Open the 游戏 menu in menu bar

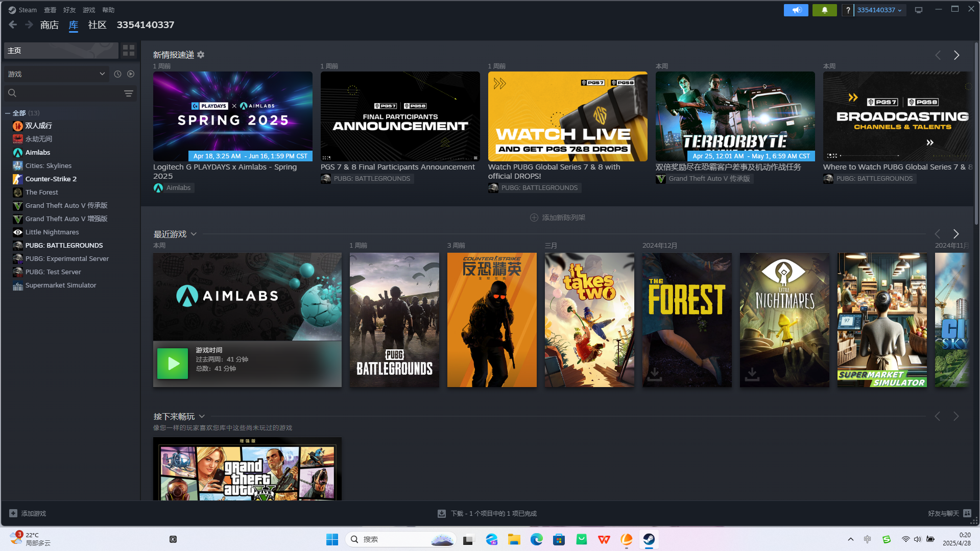tap(89, 10)
